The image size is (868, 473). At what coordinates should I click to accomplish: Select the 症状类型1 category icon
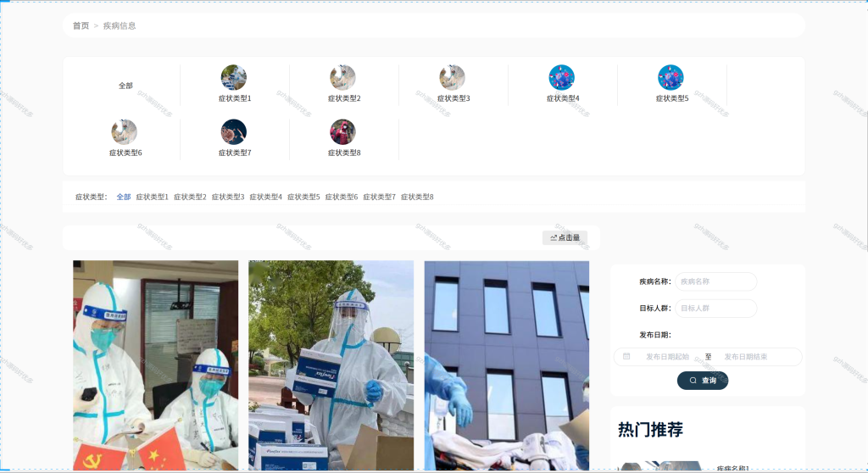pyautogui.click(x=234, y=77)
